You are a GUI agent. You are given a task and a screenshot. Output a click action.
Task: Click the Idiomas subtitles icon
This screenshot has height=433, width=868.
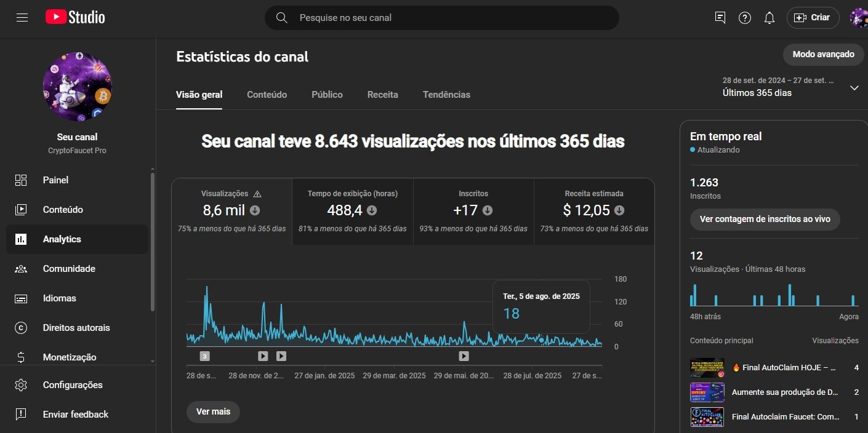(x=21, y=298)
